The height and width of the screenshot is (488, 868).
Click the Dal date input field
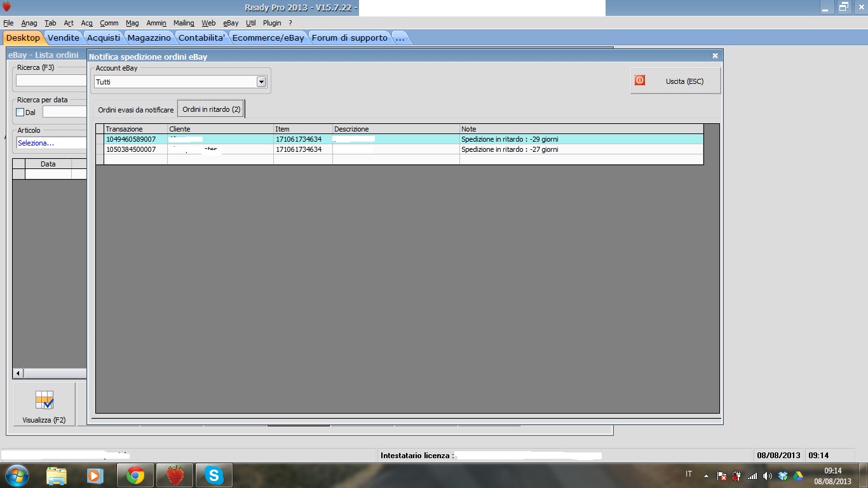[64, 112]
